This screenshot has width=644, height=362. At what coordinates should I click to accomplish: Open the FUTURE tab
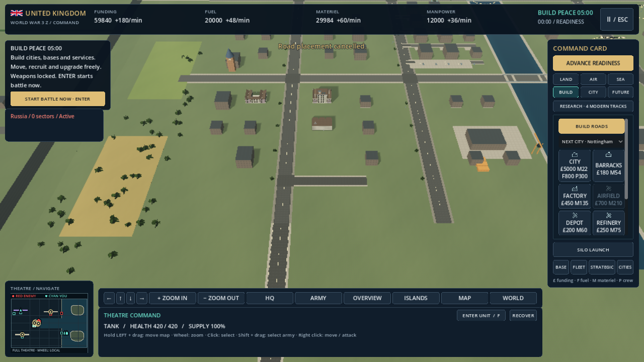620,92
